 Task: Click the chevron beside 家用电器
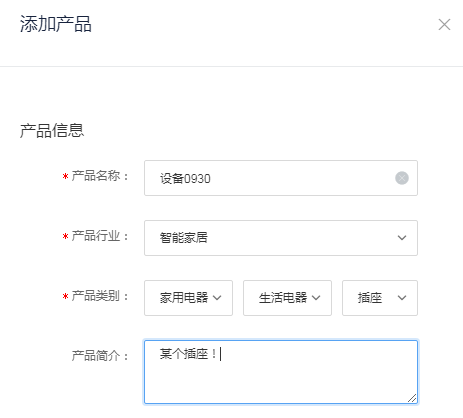[217, 298]
